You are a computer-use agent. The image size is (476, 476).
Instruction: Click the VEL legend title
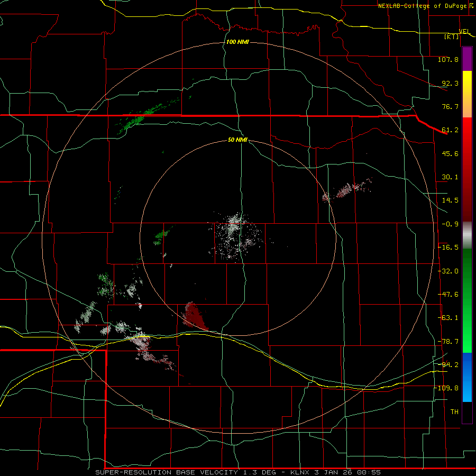click(464, 31)
